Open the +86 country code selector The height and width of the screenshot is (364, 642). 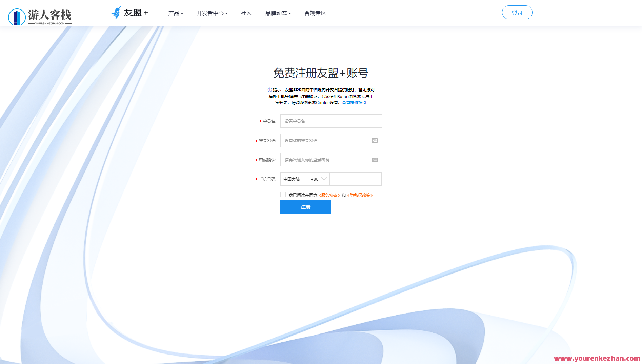point(319,179)
